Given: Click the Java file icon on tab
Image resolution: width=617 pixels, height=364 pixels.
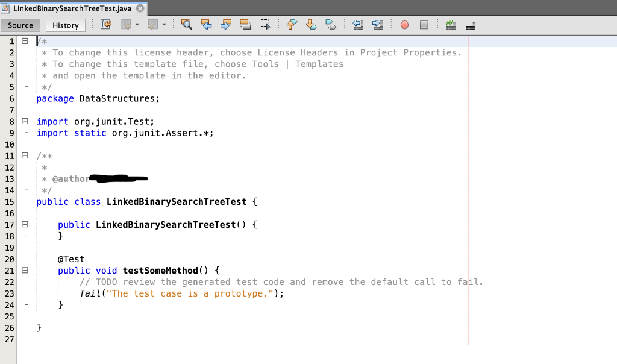Looking at the screenshot, I should [x=5, y=8].
